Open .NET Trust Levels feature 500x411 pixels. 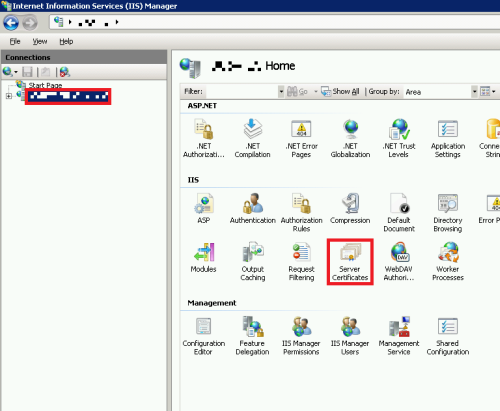pos(399,138)
